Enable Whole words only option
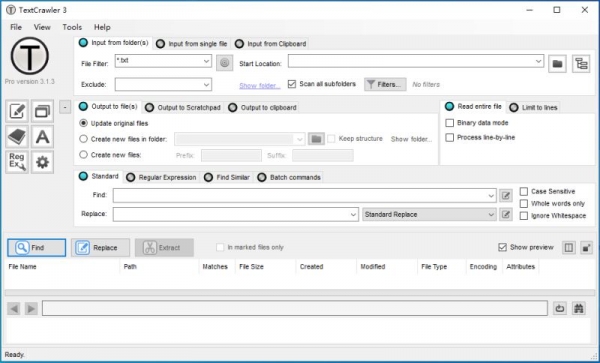The width and height of the screenshot is (600, 363). (x=524, y=203)
